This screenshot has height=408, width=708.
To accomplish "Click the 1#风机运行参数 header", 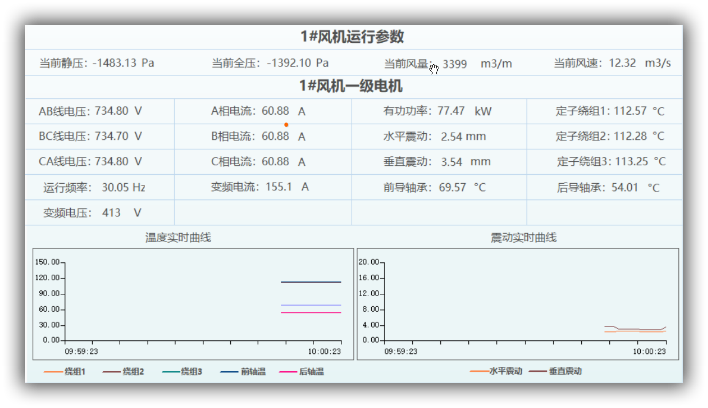I will point(352,37).
